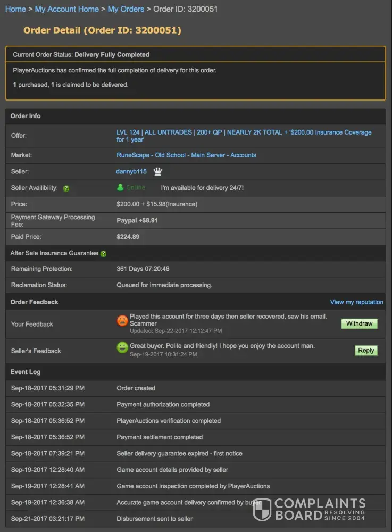Click the seller crown rank icon
Screen dimensions: 392x532
click(158, 172)
